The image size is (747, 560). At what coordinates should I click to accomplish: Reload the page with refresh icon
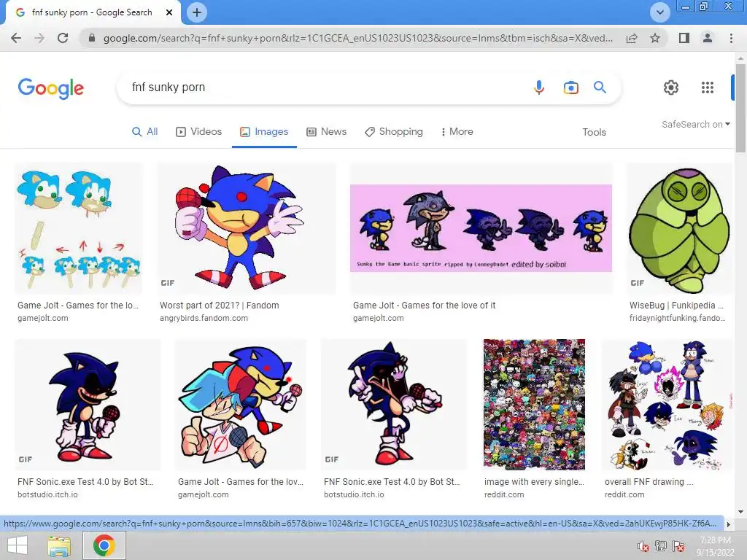[x=63, y=38]
